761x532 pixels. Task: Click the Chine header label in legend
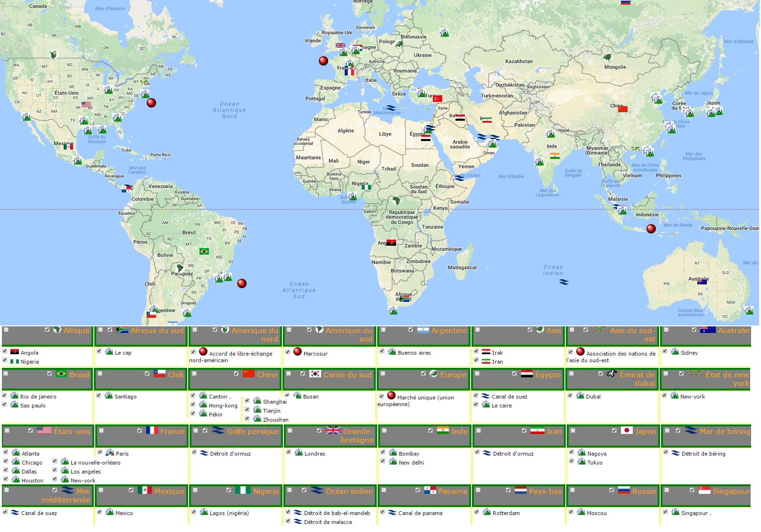click(x=267, y=374)
